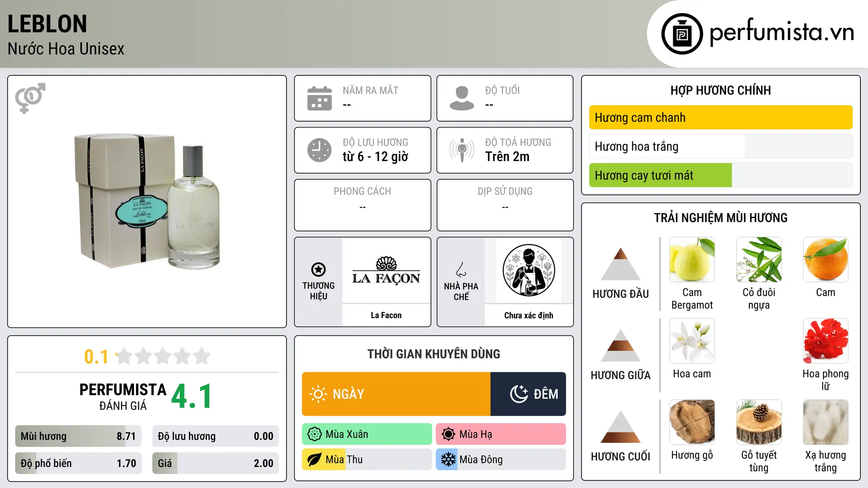Viewport: 868px width, 488px height.
Task: Click the unisex gender symbol icon
Action: point(30,98)
